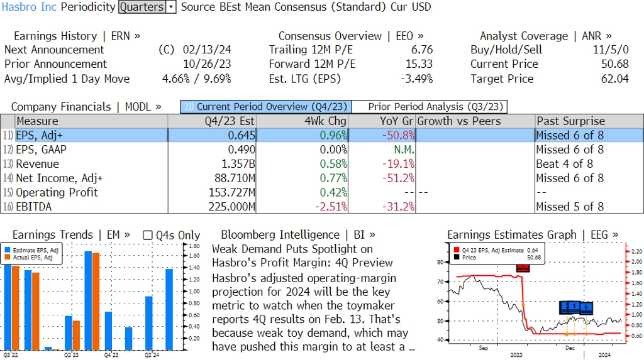The height and width of the screenshot is (360, 644).
Task: Select the EPS, GAAP row
Action: click(322, 150)
